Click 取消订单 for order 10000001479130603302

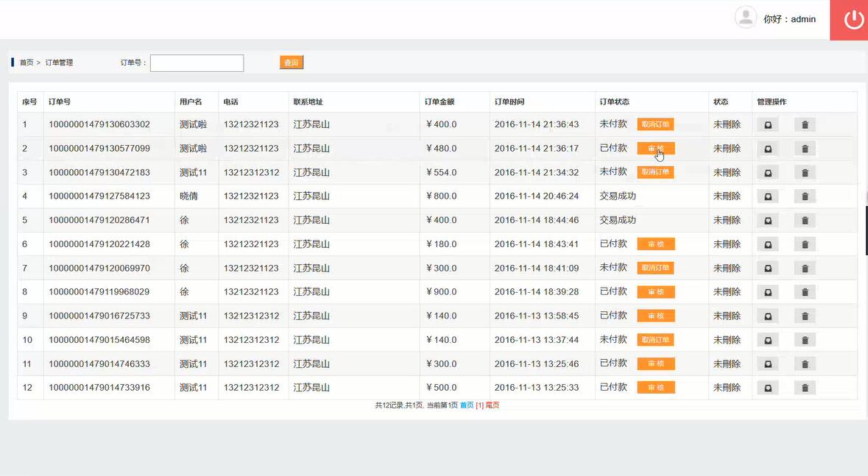coord(655,124)
